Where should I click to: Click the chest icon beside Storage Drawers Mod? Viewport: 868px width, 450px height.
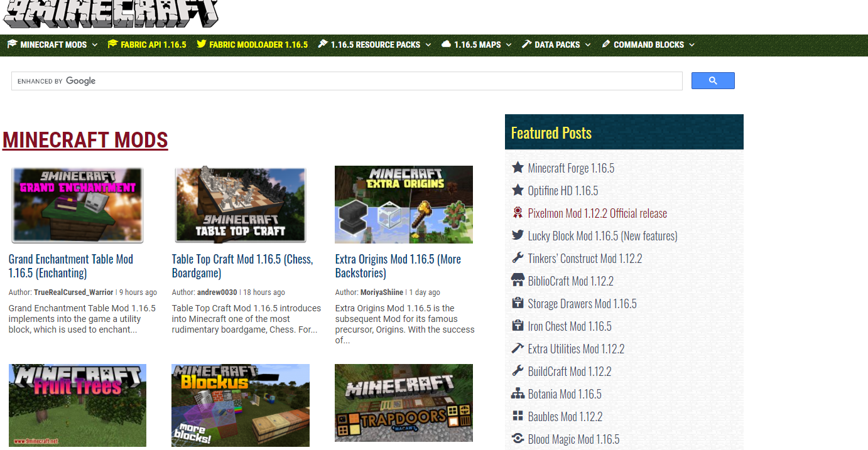click(518, 303)
